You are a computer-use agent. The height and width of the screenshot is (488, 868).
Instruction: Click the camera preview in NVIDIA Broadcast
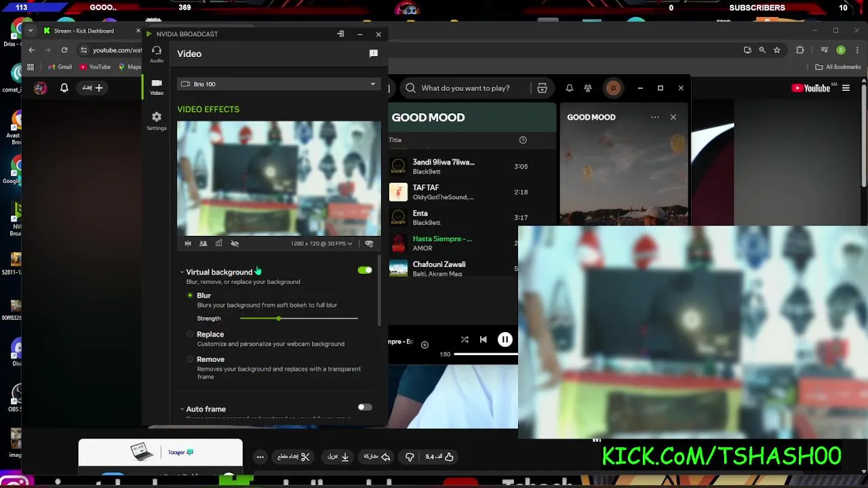click(279, 178)
